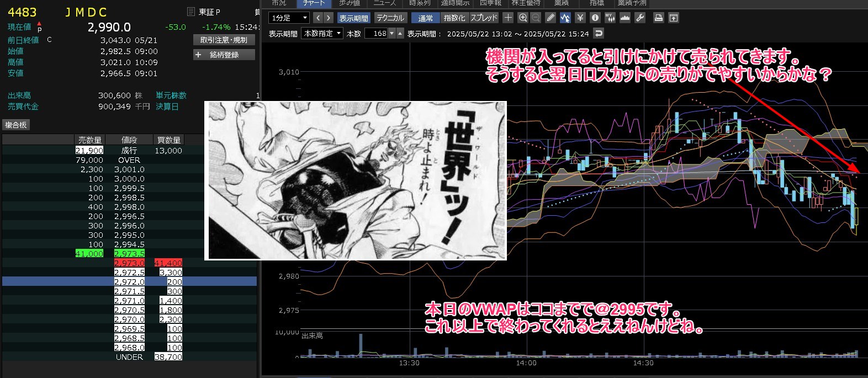Open the 適時開示 tab
Image resolution: width=868 pixels, height=378 pixels.
pyautogui.click(x=455, y=3)
